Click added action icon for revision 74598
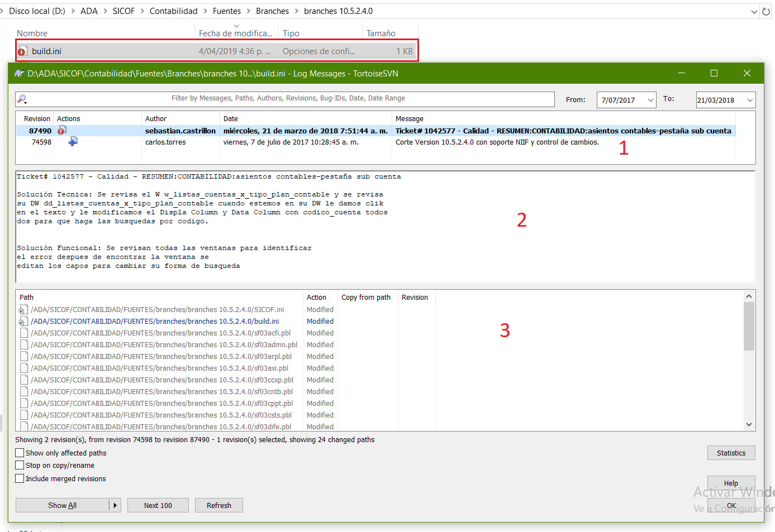This screenshot has width=775, height=532. [73, 142]
